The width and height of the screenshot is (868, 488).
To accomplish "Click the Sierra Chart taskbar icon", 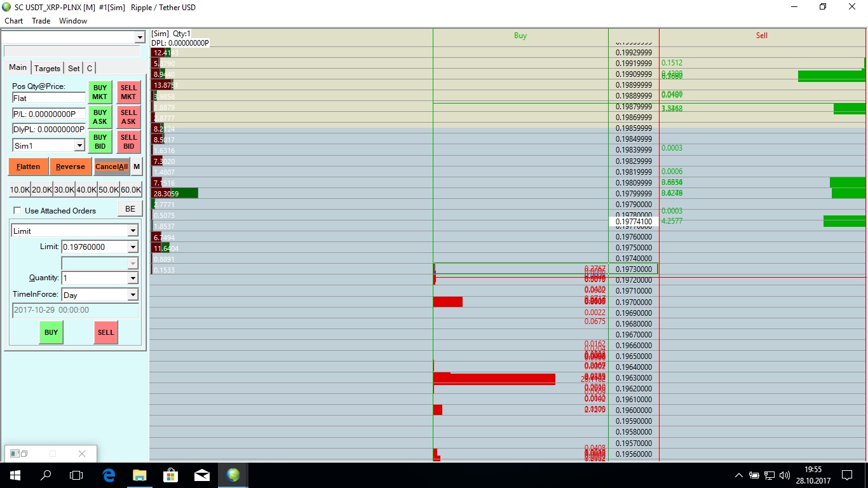I will (233, 475).
